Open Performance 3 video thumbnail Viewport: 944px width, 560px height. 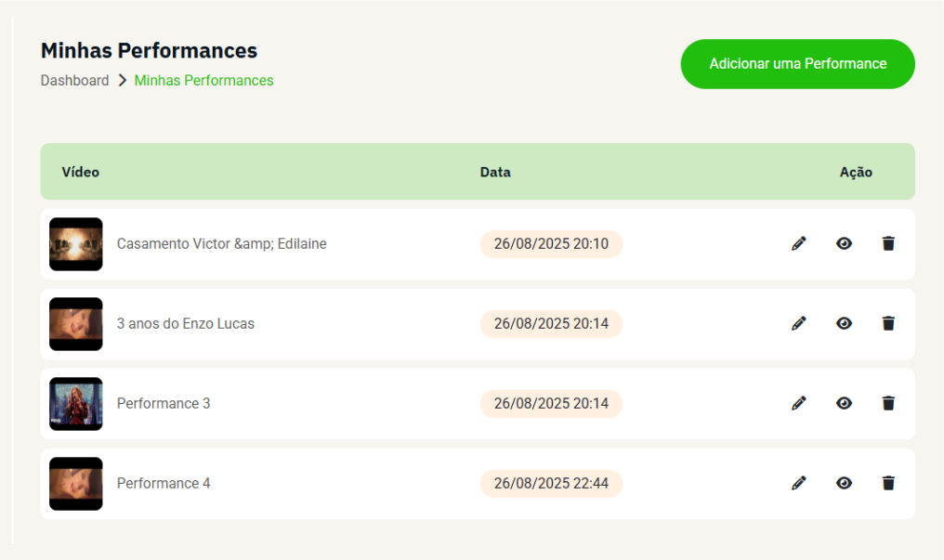click(76, 404)
